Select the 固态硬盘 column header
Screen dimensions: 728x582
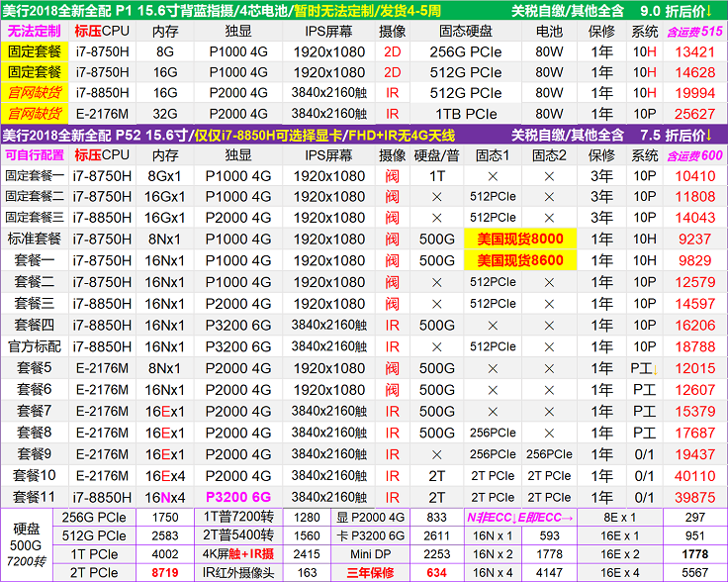point(466,31)
